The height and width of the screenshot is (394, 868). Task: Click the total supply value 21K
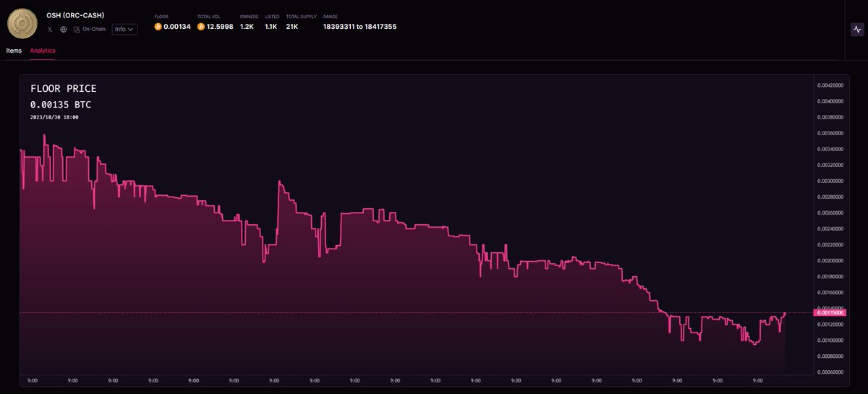(x=292, y=27)
